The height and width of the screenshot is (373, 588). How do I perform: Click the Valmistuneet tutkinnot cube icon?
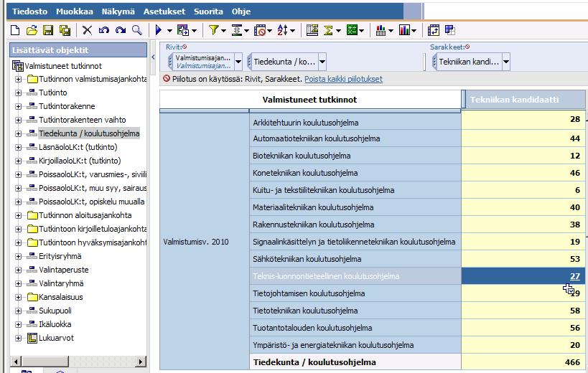coord(18,66)
